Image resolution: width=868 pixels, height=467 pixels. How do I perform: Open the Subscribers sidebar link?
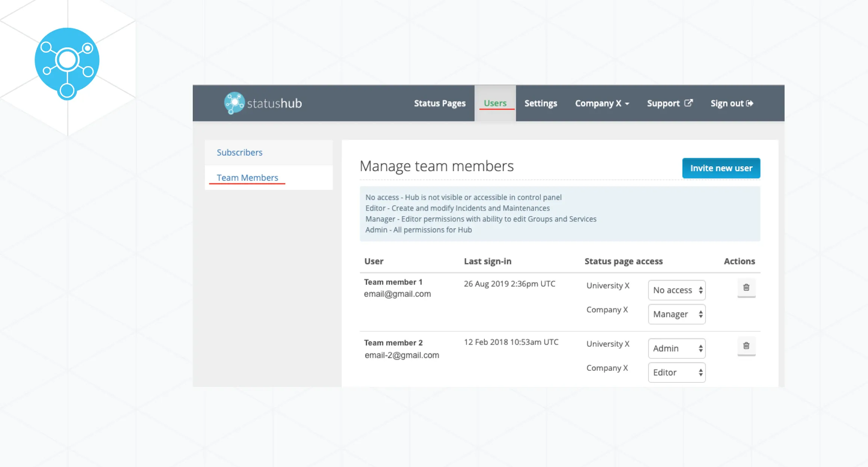pos(239,153)
